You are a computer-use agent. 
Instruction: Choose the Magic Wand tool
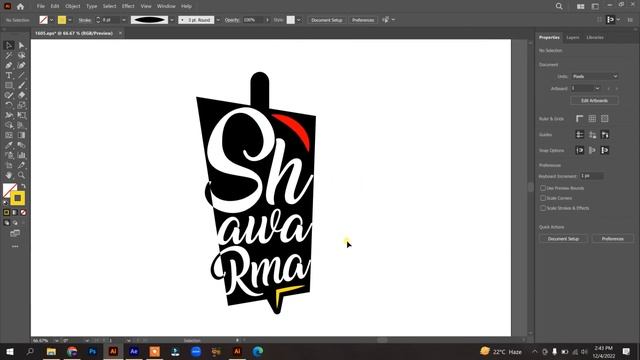click(x=9, y=55)
